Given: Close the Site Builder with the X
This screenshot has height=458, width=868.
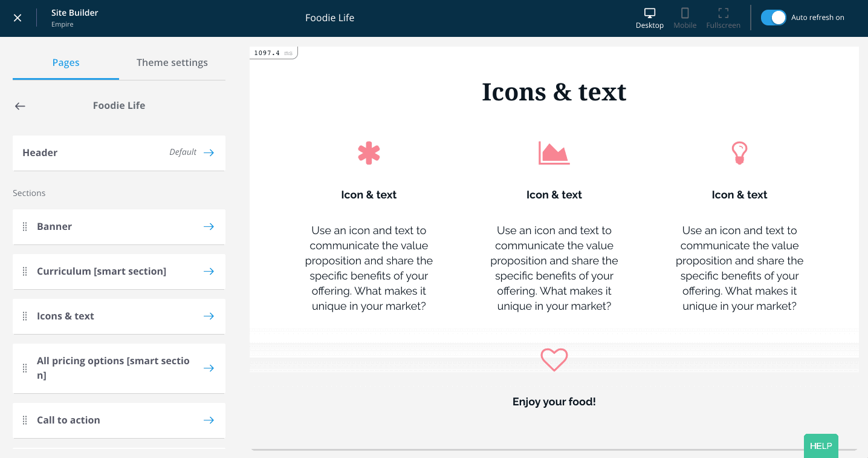Looking at the screenshot, I should coord(18,18).
